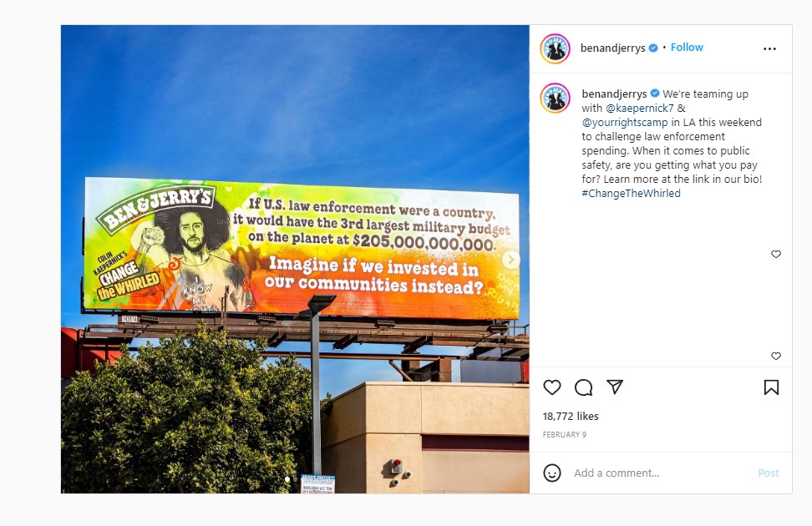Open the three-dots more options menu

[x=769, y=48]
